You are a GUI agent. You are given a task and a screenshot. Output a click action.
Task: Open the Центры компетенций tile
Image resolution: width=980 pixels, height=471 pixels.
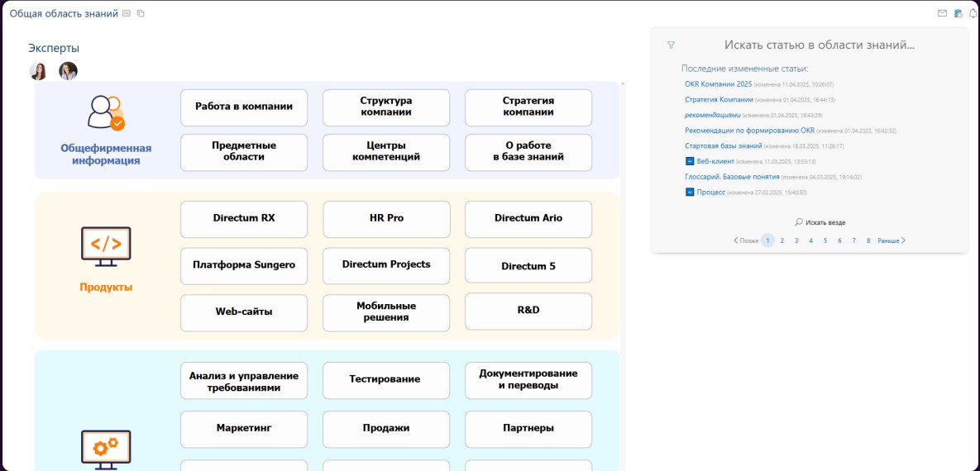(385, 152)
